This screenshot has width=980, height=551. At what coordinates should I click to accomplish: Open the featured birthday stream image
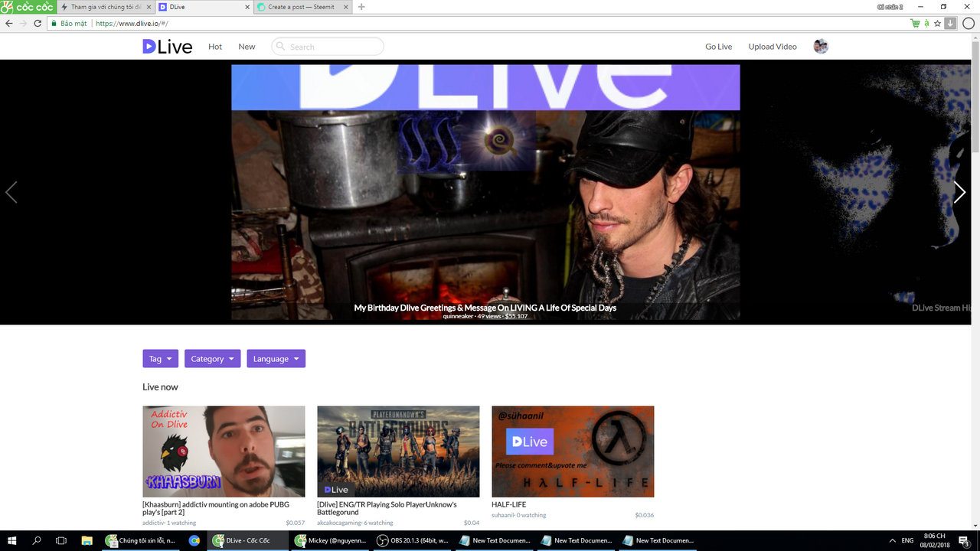click(x=485, y=192)
